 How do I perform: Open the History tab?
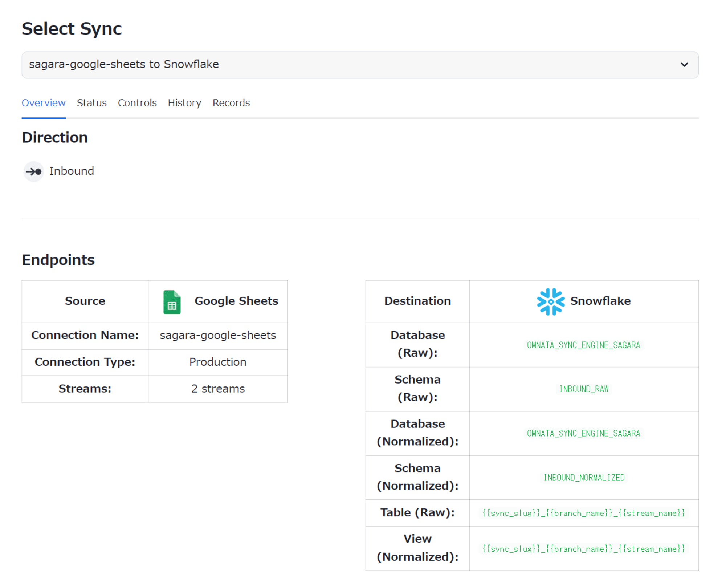pos(184,103)
